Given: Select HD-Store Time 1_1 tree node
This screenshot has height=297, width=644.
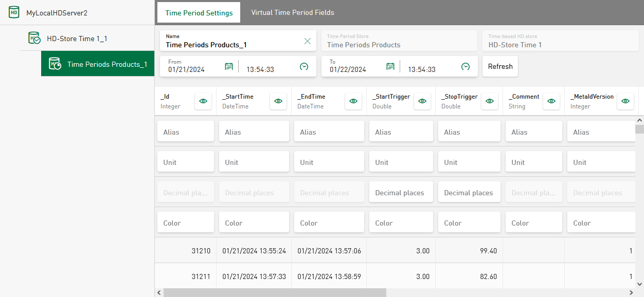Looking at the screenshot, I should [x=77, y=39].
